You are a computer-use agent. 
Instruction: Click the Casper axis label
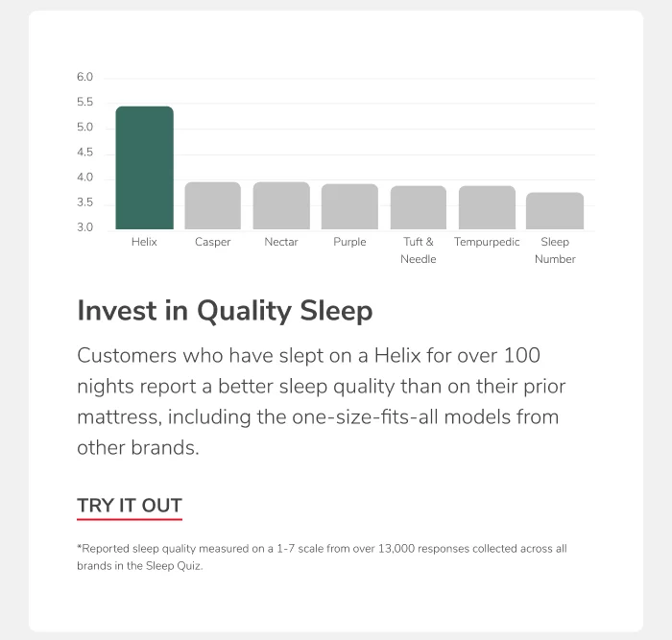pyautogui.click(x=212, y=242)
